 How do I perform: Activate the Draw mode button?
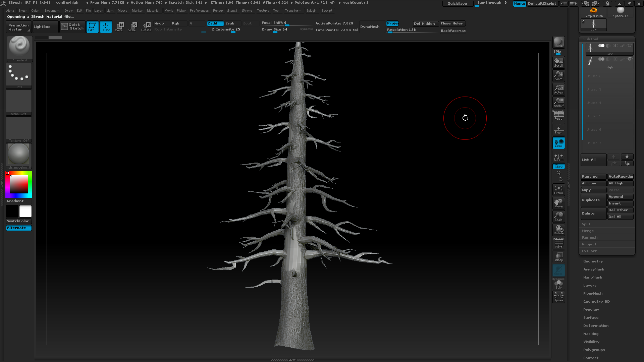[x=106, y=27]
